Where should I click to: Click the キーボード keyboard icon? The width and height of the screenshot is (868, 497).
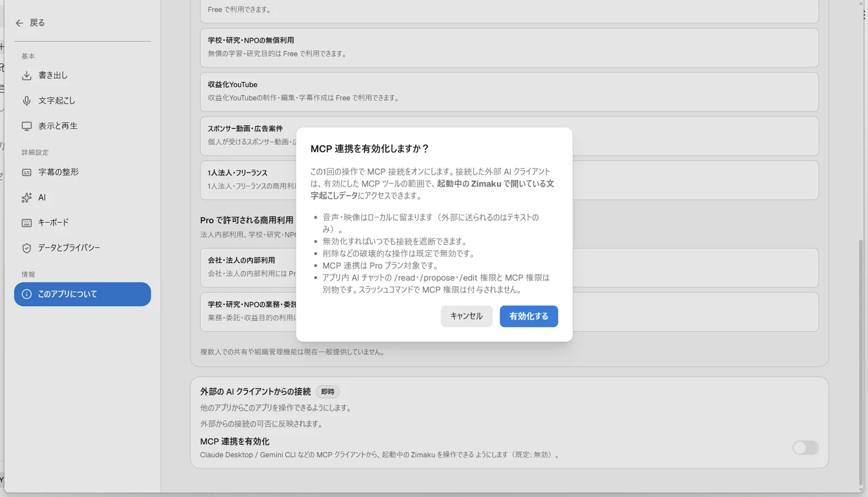[x=27, y=223]
